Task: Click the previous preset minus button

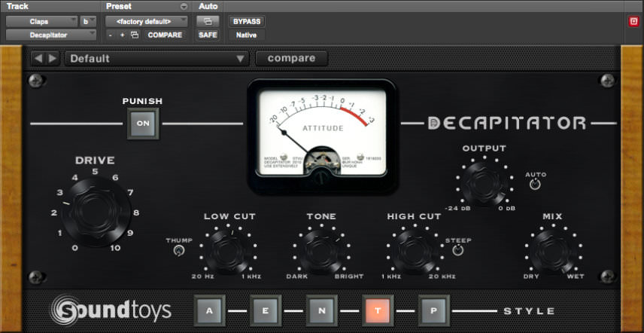Action: click(111, 35)
